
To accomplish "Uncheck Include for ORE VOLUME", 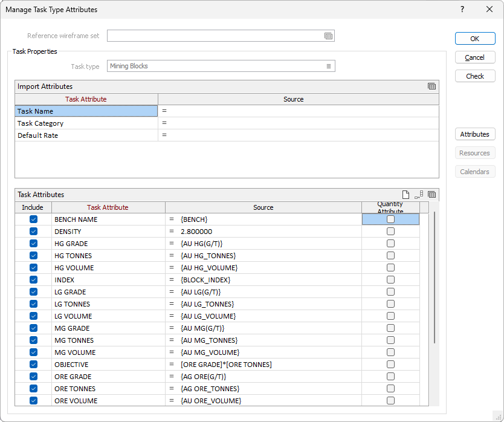I will (x=33, y=401).
